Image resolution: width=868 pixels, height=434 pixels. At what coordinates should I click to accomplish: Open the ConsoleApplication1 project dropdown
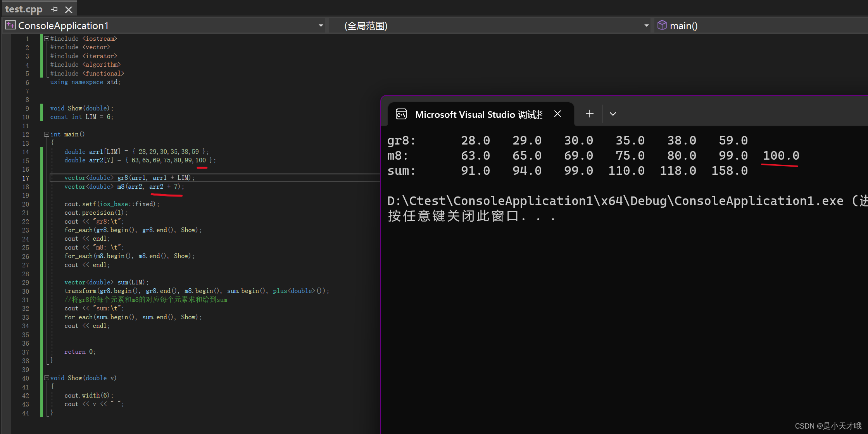[x=321, y=26]
